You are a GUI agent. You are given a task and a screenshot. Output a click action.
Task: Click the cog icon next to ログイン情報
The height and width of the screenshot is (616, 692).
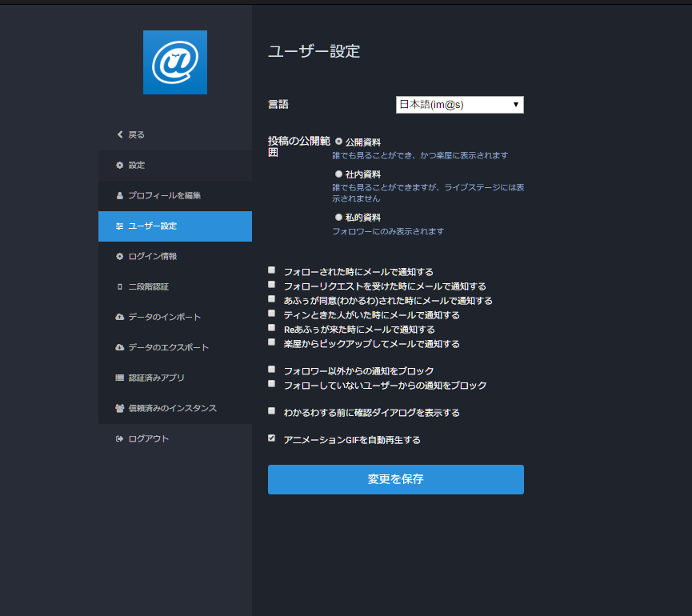(119, 256)
